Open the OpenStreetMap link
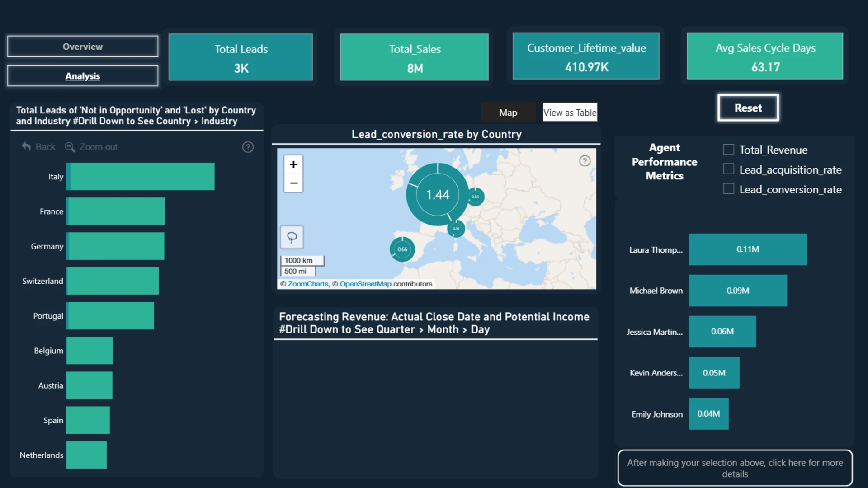The height and width of the screenshot is (488, 868). pos(365,284)
